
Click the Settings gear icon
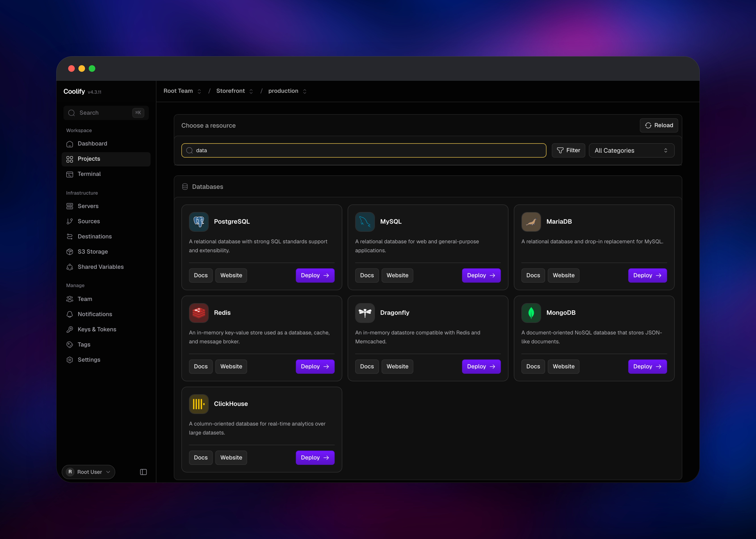pos(70,360)
